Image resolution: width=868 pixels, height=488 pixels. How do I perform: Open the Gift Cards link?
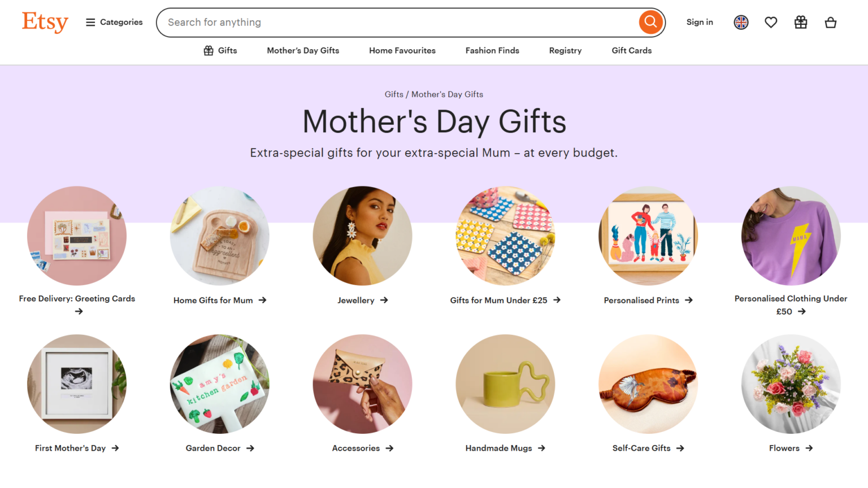click(631, 51)
